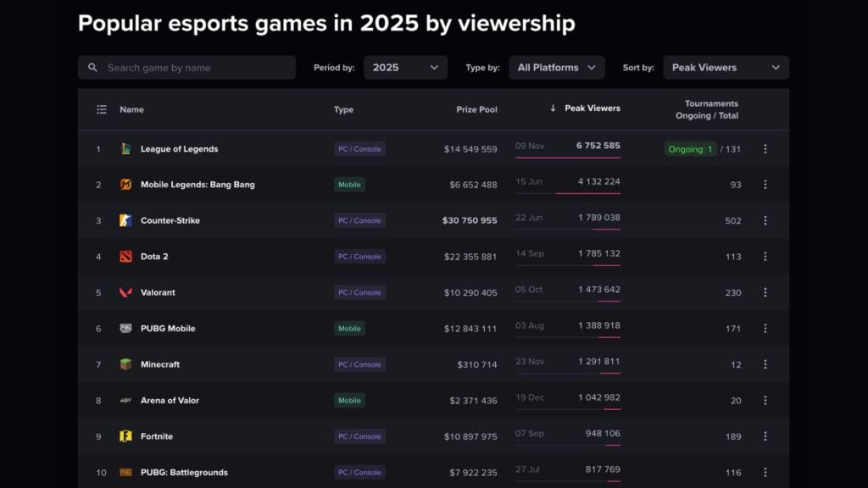Image resolution: width=868 pixels, height=488 pixels.
Task: Open the options menu for League of Legends
Action: point(765,148)
